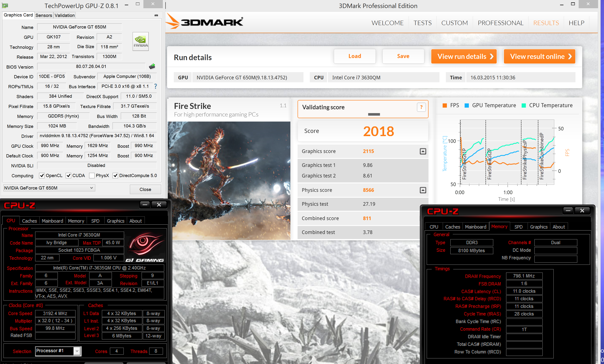Collapse the Physics score details
The width and height of the screenshot is (604, 364).
[423, 190]
